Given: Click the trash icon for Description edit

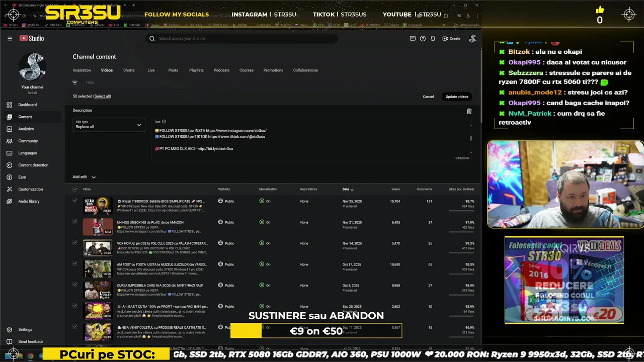Looking at the screenshot, I should (x=469, y=111).
